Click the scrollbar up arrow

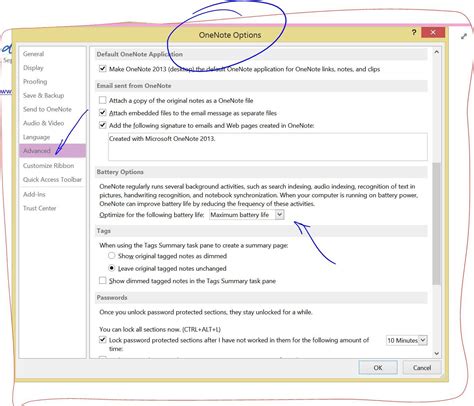coord(436,52)
